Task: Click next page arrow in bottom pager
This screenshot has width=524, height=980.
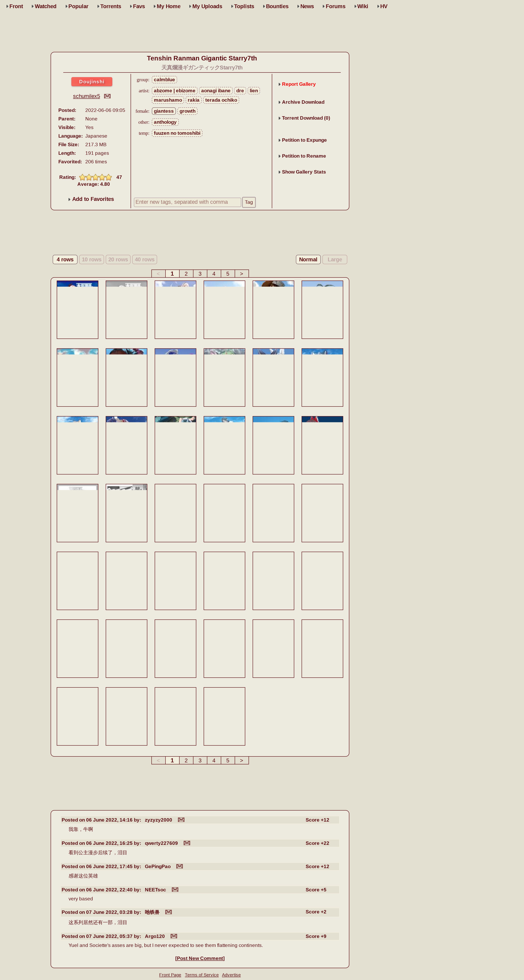Action: 241,760
